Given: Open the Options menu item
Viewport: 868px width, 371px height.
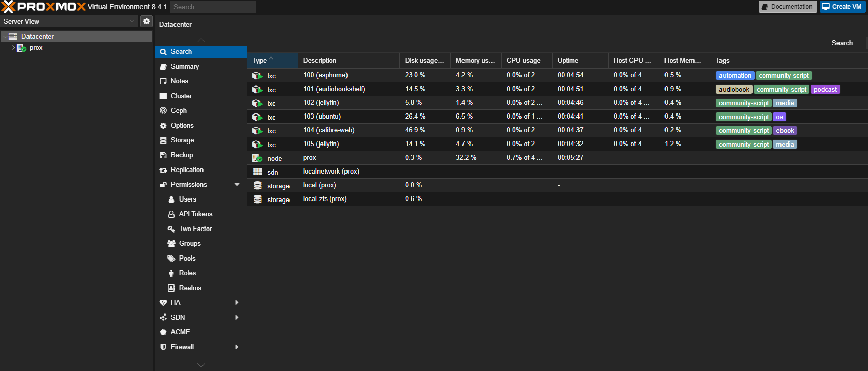Looking at the screenshot, I should click(x=201, y=126).
